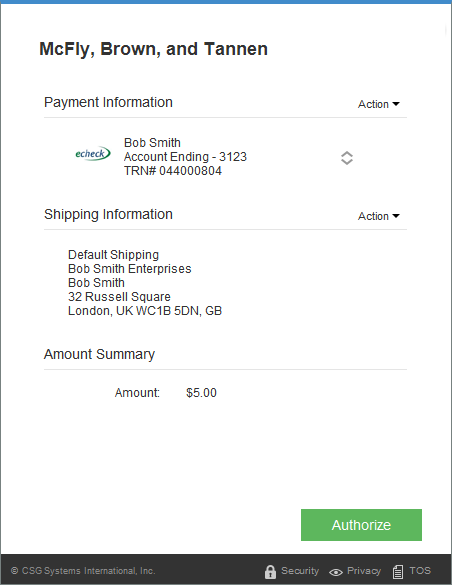The height and width of the screenshot is (585, 452).
Task: Open the Payment Information Action dropdown
Action: coord(379,104)
